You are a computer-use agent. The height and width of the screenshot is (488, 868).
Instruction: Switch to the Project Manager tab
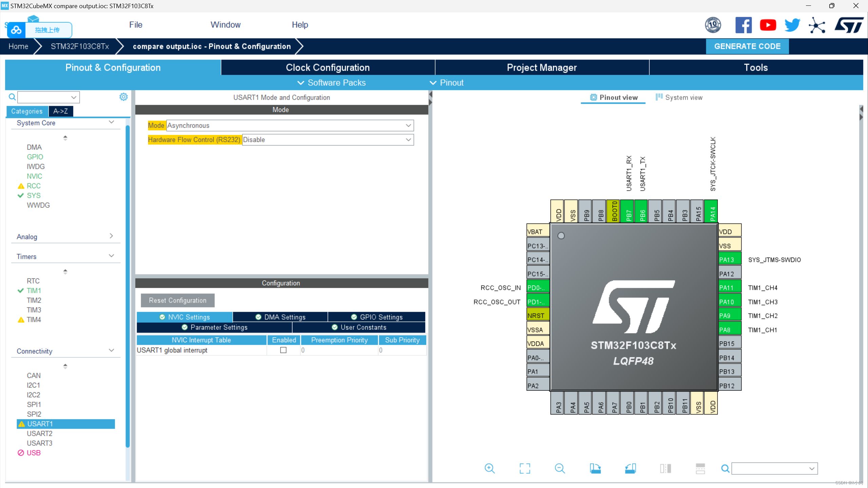point(542,67)
